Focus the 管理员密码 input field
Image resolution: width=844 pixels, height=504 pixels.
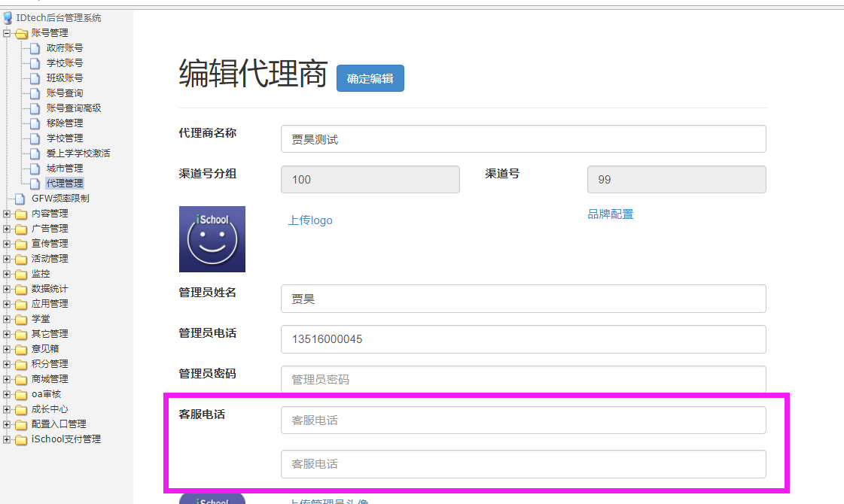coord(523,380)
